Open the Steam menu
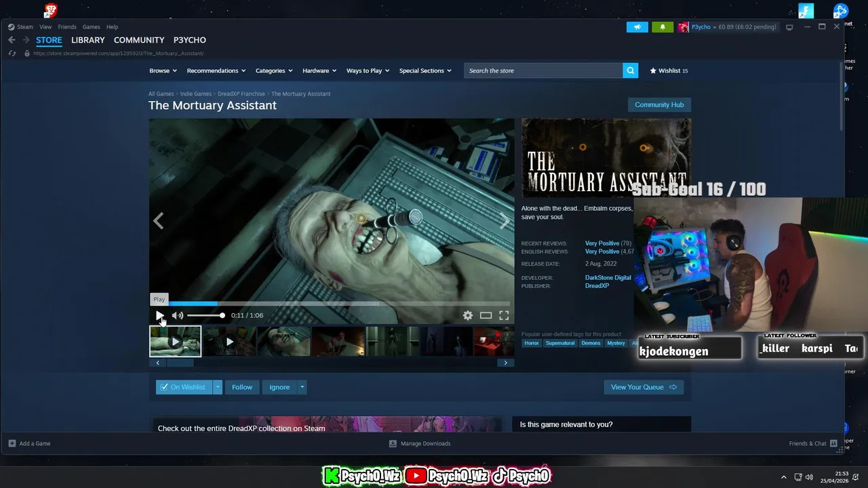Screen dimensions: 868x488 tap(24, 27)
